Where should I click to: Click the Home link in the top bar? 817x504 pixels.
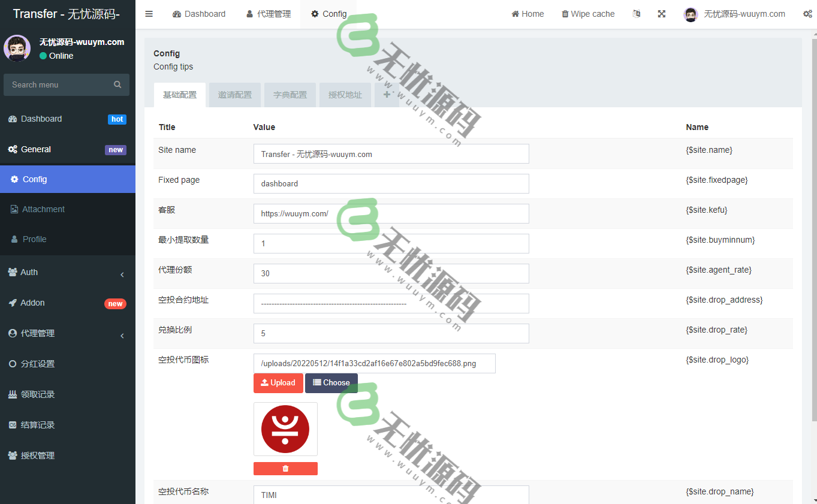(x=527, y=13)
